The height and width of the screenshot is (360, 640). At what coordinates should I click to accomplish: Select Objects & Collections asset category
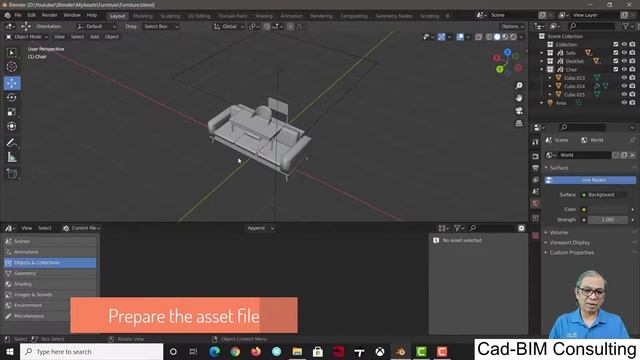tap(50, 263)
